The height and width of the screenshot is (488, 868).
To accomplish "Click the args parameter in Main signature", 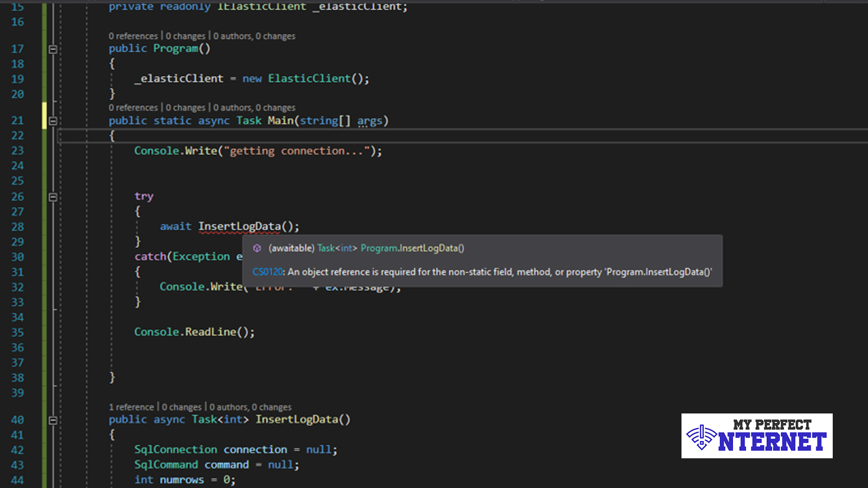I will (370, 121).
